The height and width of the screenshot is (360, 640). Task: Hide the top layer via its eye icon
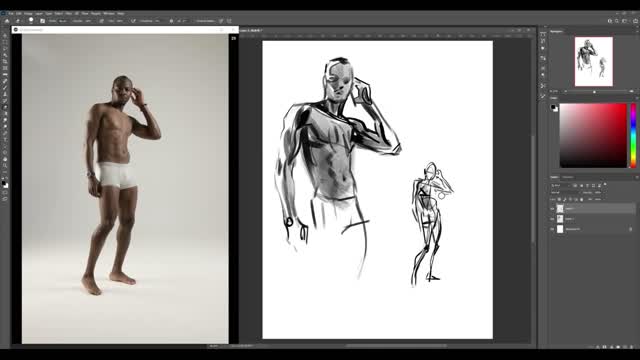pyautogui.click(x=552, y=209)
